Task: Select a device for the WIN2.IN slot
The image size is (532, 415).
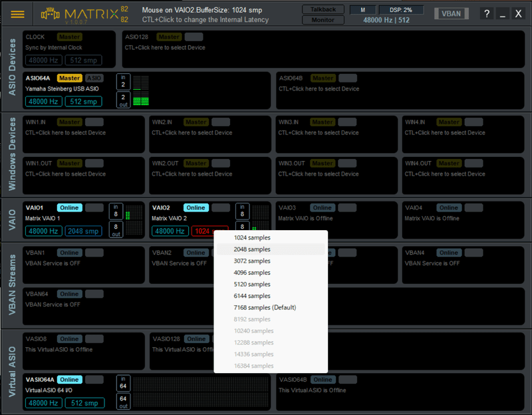Action: pos(192,132)
